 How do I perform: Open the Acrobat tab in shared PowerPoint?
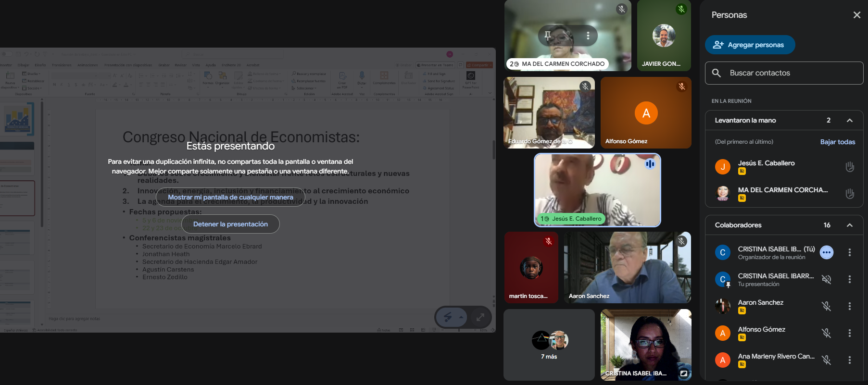coord(253,65)
